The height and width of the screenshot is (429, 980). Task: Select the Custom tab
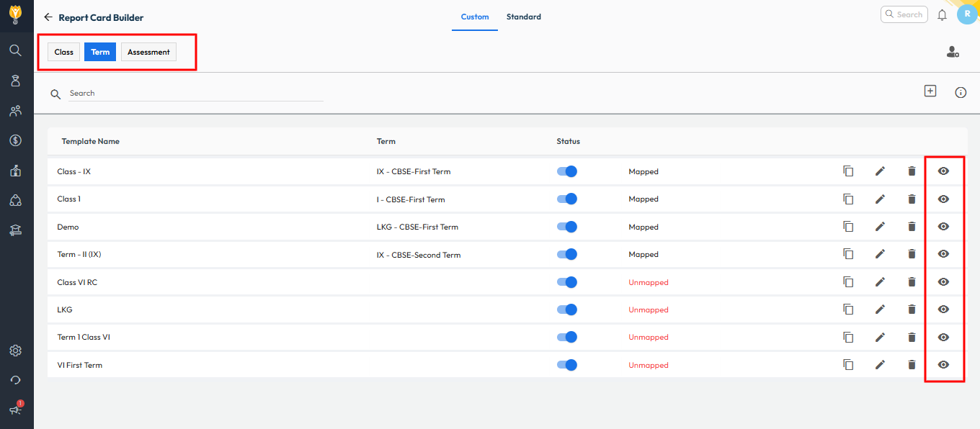point(475,17)
